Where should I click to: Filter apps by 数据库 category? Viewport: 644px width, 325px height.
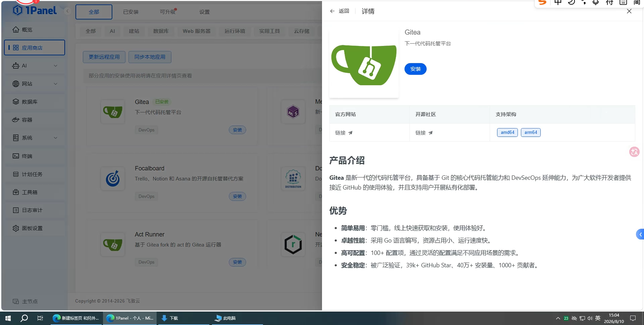(161, 31)
